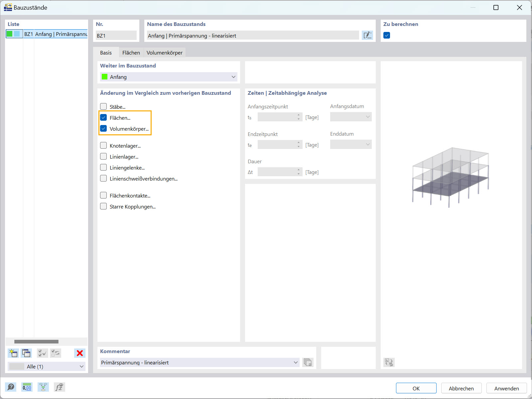Switch to the Volumenkörper tab
This screenshot has width=532, height=399.
point(165,52)
